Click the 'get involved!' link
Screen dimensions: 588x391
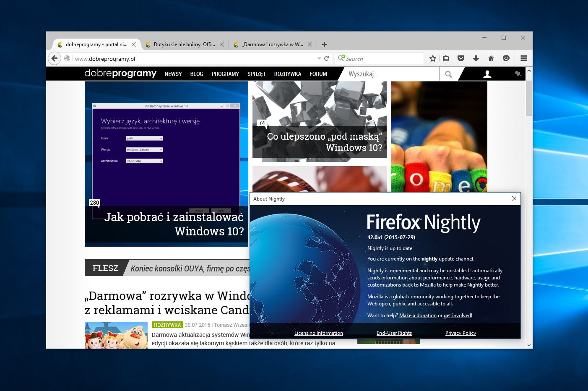tap(458, 315)
